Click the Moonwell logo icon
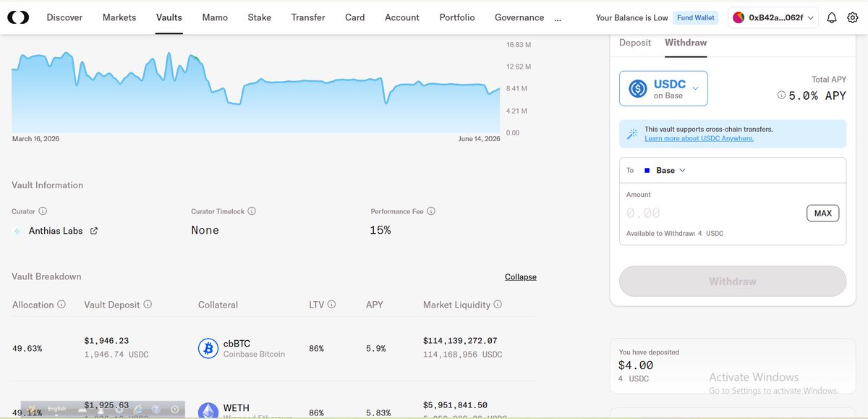Screen dimensions: 868x419 [x=18, y=17]
